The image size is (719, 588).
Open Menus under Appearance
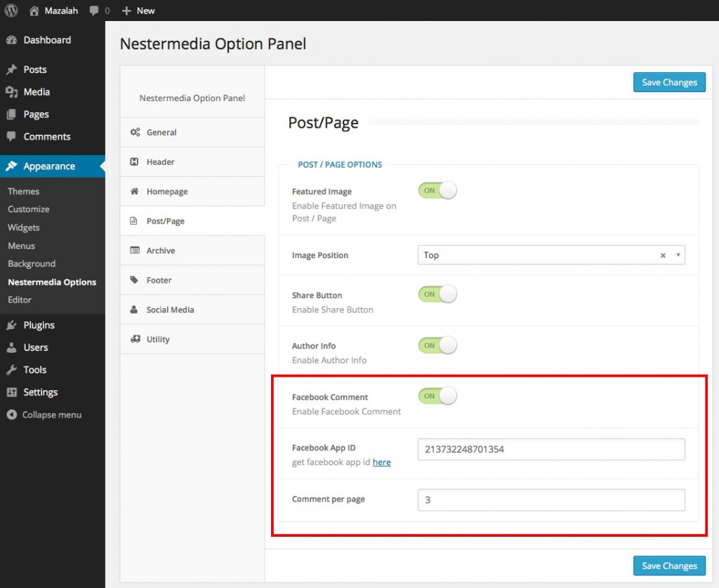coord(21,246)
